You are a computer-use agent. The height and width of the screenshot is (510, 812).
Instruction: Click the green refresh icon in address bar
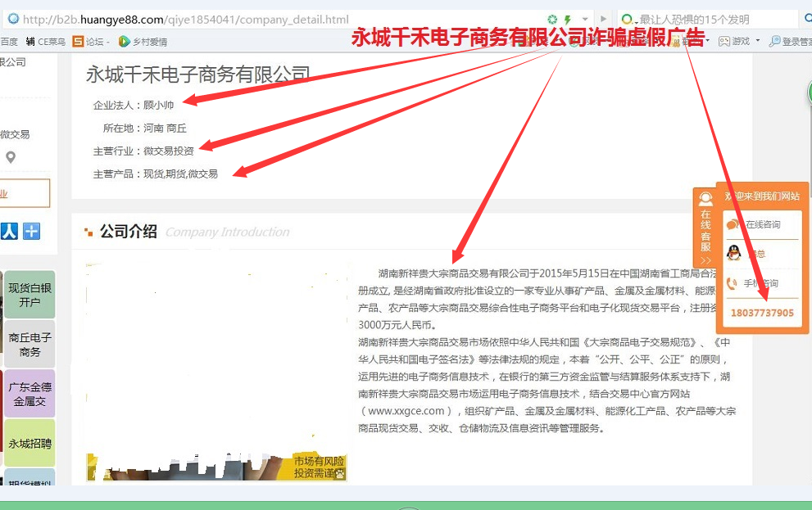pyautogui.click(x=552, y=20)
